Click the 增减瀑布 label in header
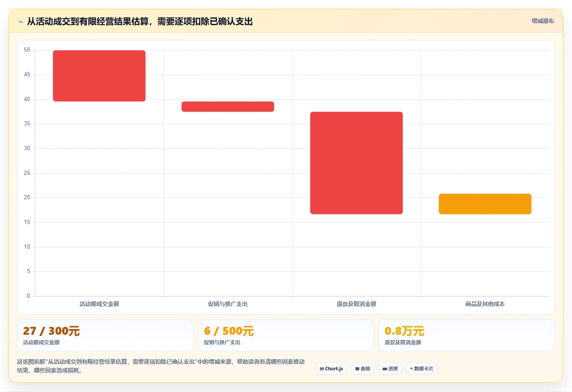Viewport: 572px width, 392px height. tap(543, 21)
